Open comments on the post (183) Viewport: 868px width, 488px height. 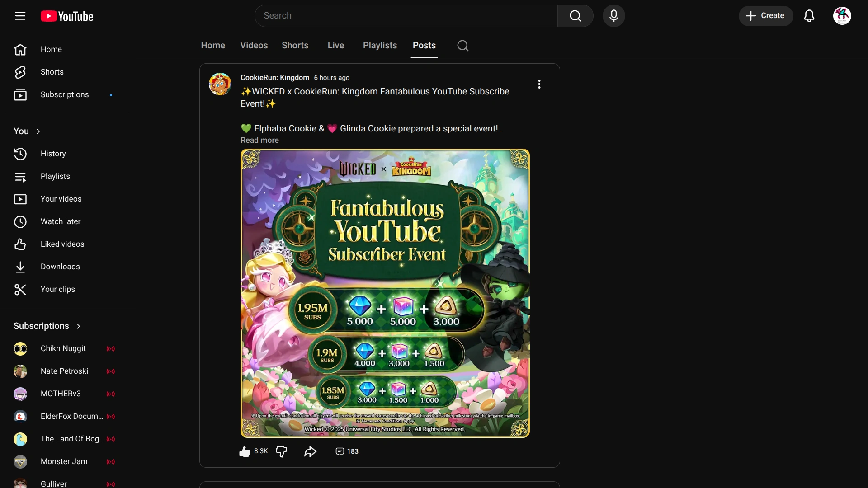click(x=347, y=451)
